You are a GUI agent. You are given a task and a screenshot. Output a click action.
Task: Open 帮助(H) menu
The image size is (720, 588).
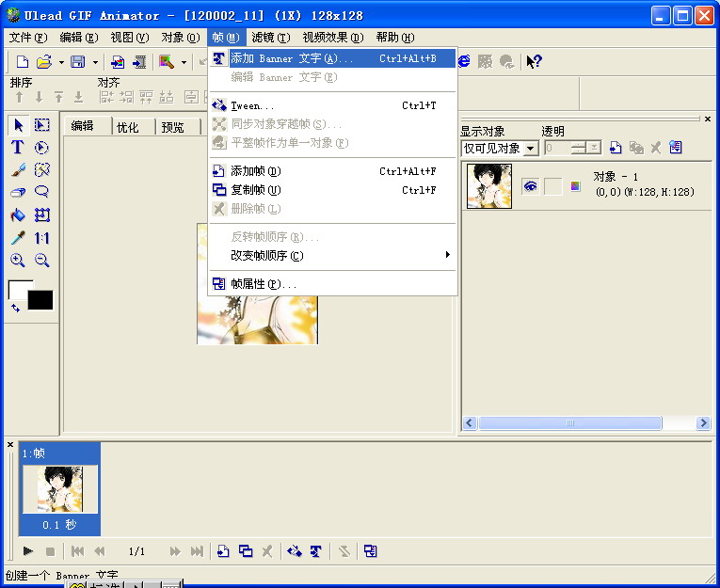395,38
